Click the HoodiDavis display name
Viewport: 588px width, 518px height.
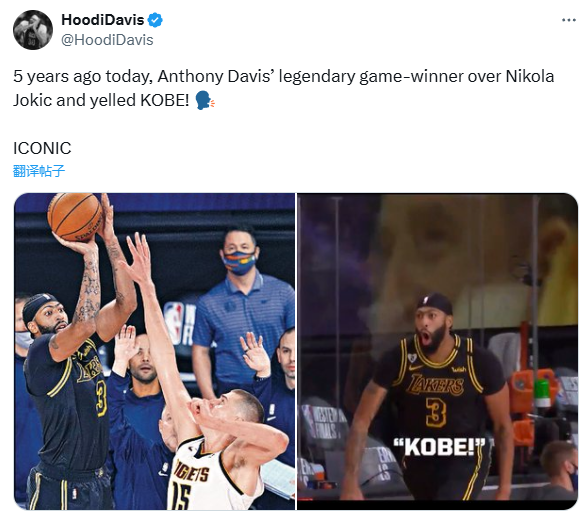coord(102,20)
